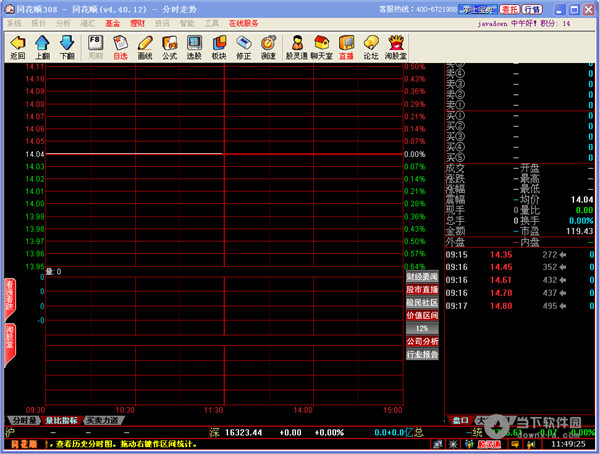Click the 返回 back arrow icon
600x454 pixels.
point(18,47)
